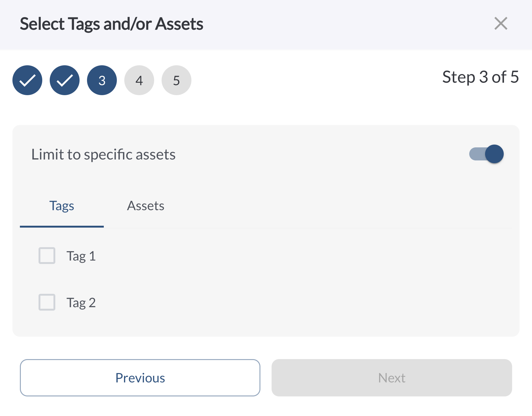Select the current step 3 circle

pos(102,80)
